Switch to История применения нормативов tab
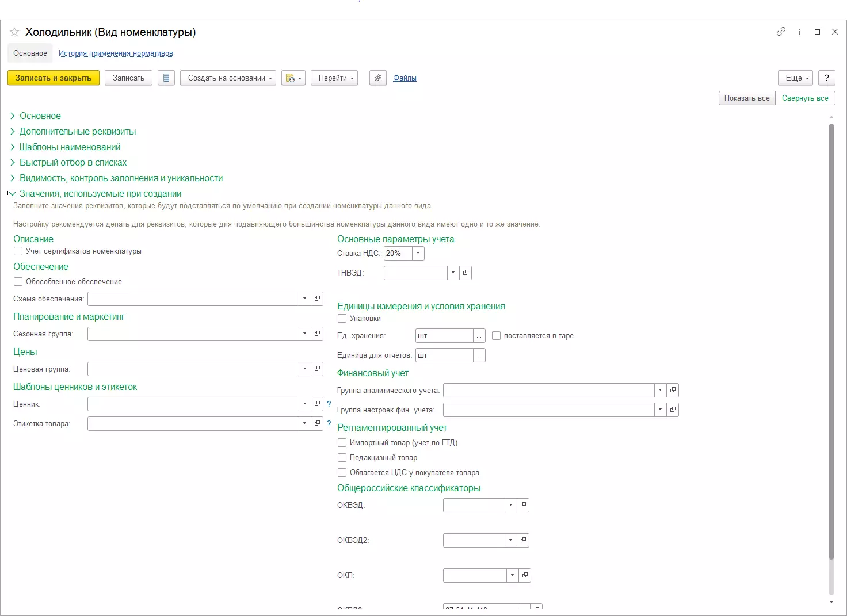 (116, 53)
